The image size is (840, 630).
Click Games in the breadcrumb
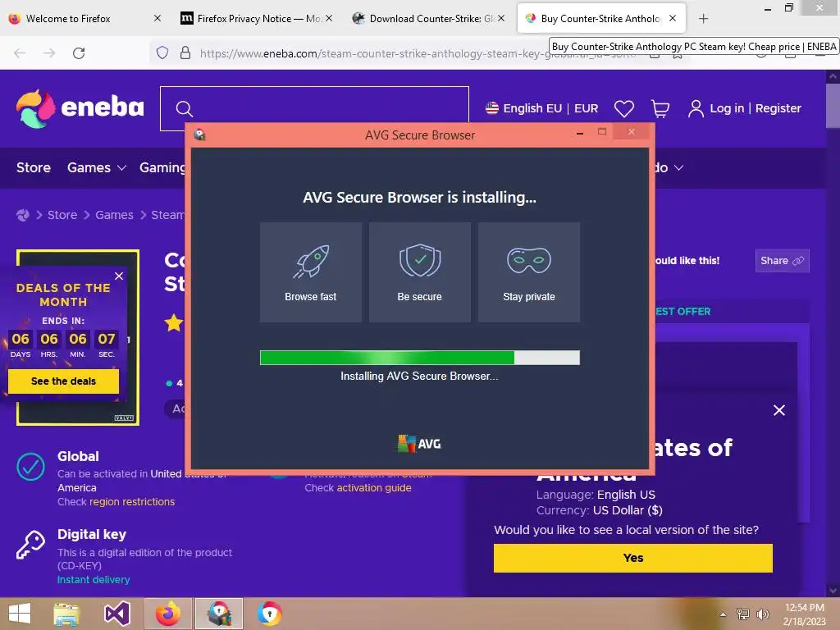(114, 215)
